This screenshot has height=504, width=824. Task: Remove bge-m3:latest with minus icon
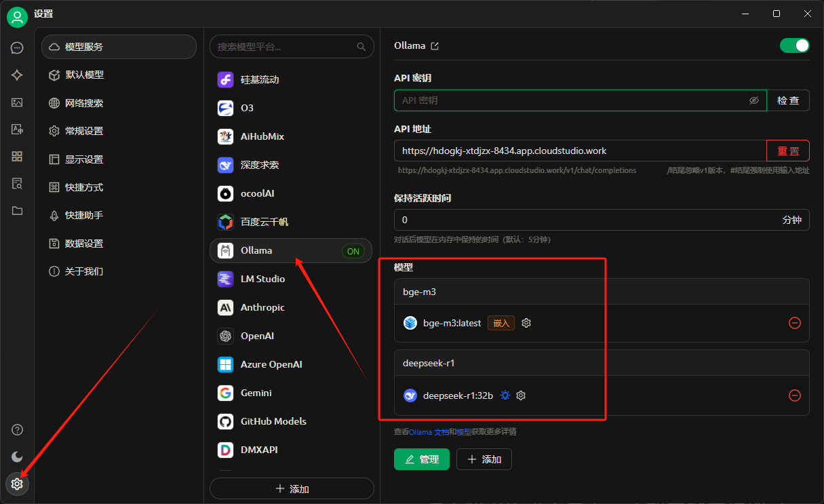tap(795, 323)
